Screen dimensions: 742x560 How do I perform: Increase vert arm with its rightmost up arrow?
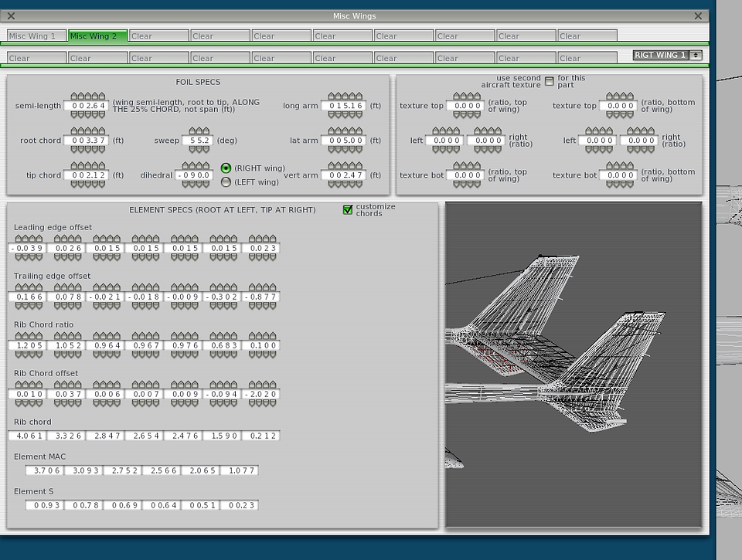tap(359, 166)
